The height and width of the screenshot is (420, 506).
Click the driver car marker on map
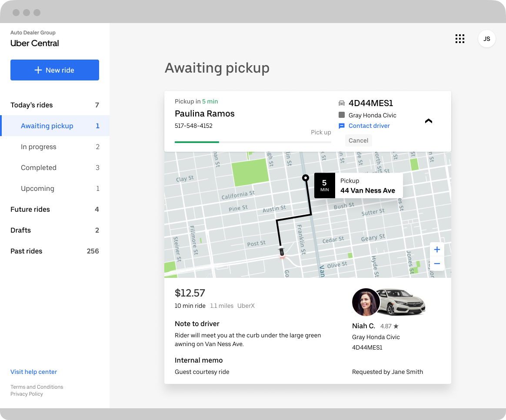(282, 252)
